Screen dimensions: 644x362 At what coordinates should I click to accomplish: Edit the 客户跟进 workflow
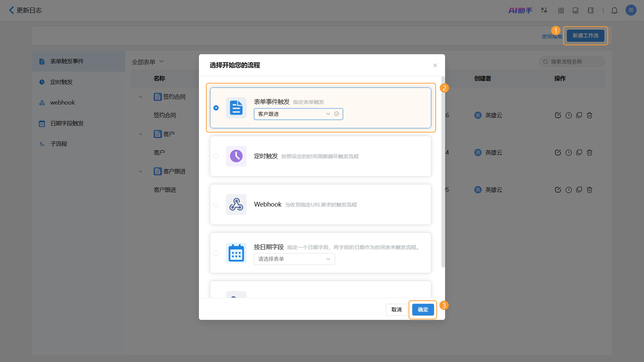coord(558,190)
